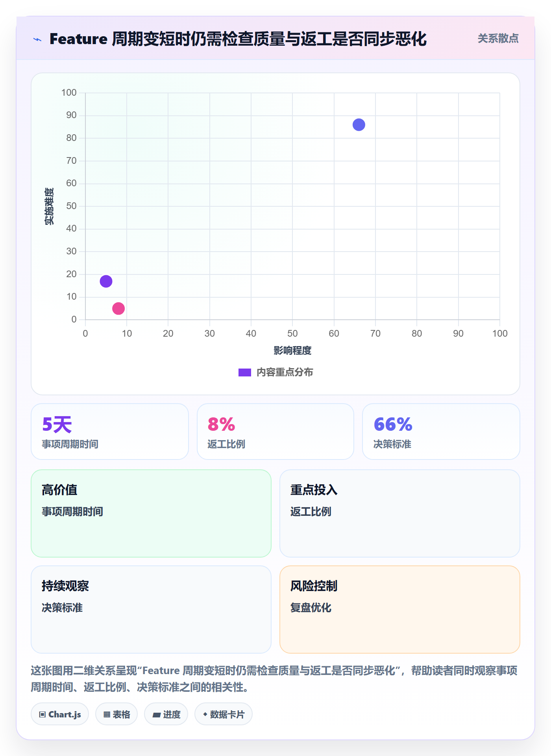Click the Chart.js tag chip
Image resolution: width=551 pixels, height=756 pixels.
pos(60,714)
